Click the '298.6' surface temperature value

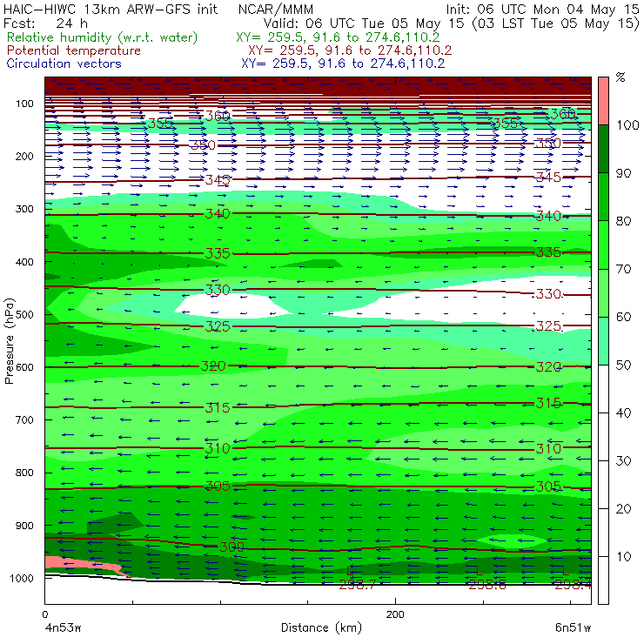pyautogui.click(x=487, y=585)
